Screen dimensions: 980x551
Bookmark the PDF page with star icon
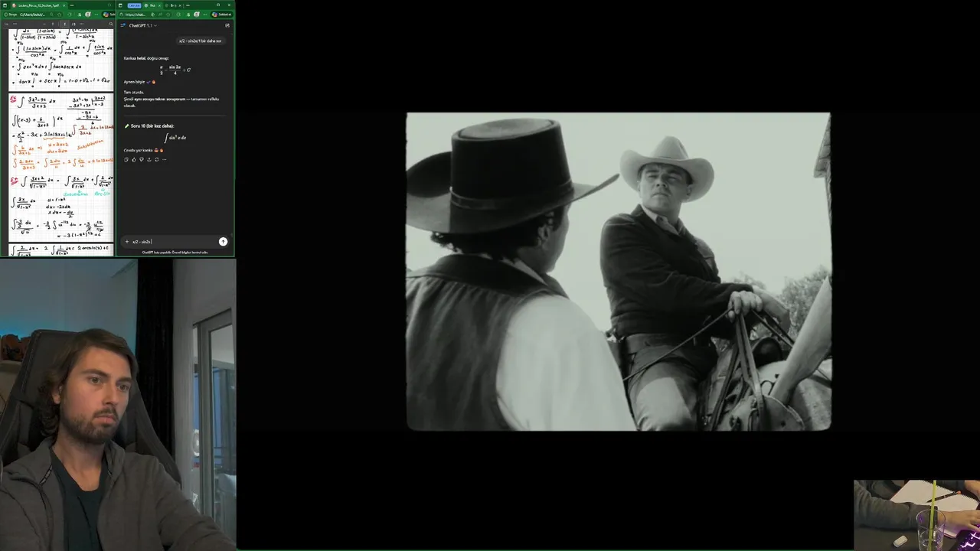pyautogui.click(x=59, y=15)
